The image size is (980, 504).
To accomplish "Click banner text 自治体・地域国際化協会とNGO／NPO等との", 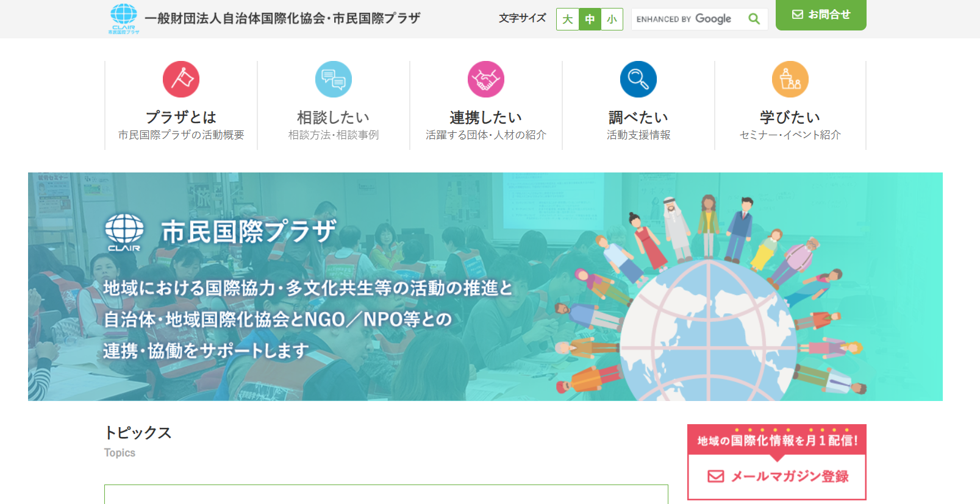I will (x=277, y=319).
